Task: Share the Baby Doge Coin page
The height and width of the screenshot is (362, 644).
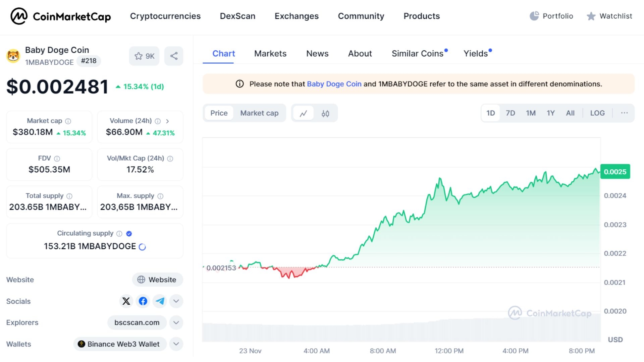Action: coord(174,56)
